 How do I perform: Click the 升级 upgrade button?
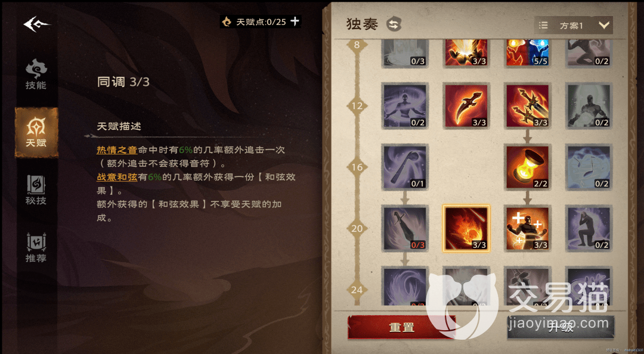point(561,327)
